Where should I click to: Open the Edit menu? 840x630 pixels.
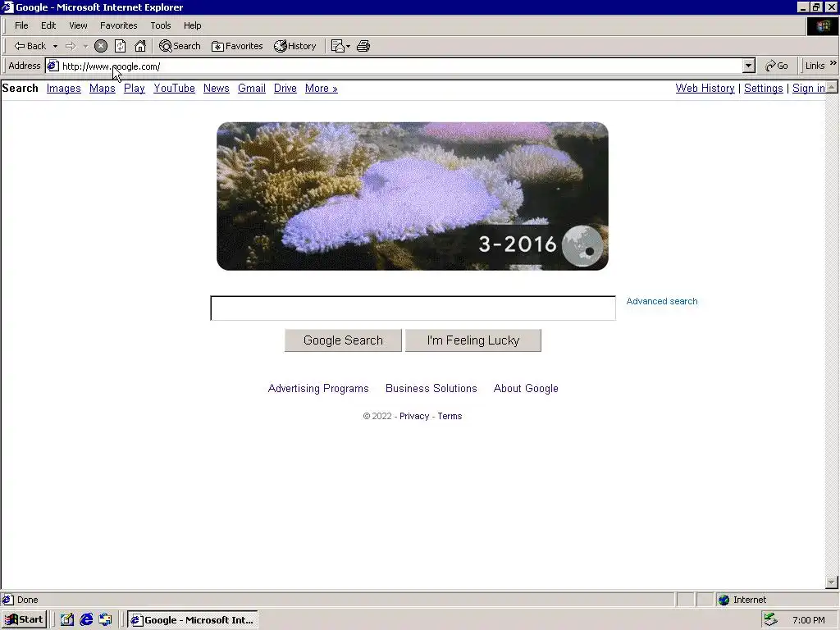[48, 25]
